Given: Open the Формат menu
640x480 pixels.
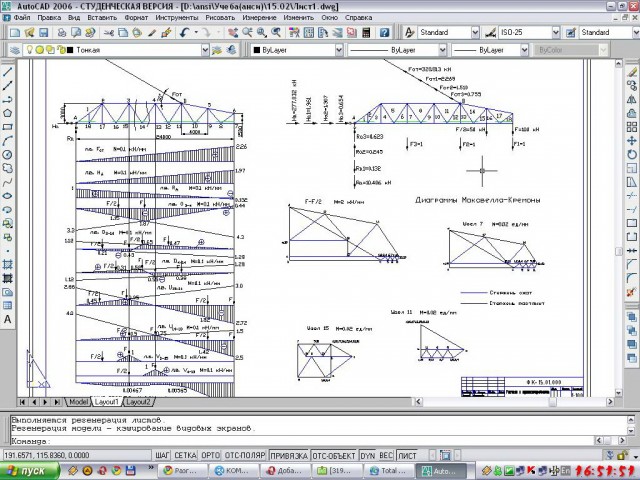Looking at the screenshot, I should [x=136, y=18].
